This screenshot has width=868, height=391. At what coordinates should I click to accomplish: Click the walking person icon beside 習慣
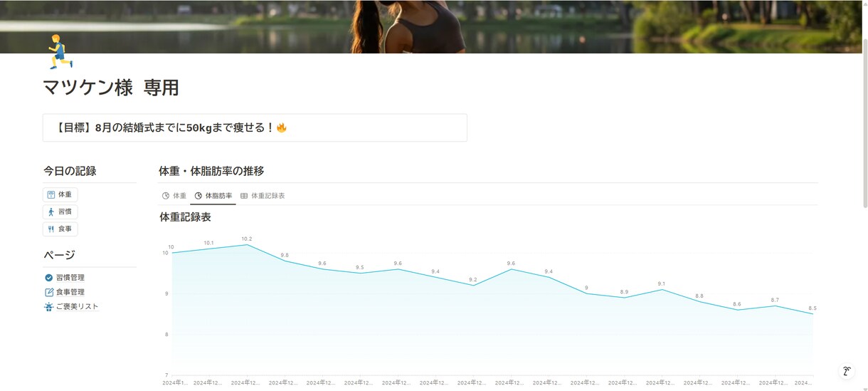(51, 212)
